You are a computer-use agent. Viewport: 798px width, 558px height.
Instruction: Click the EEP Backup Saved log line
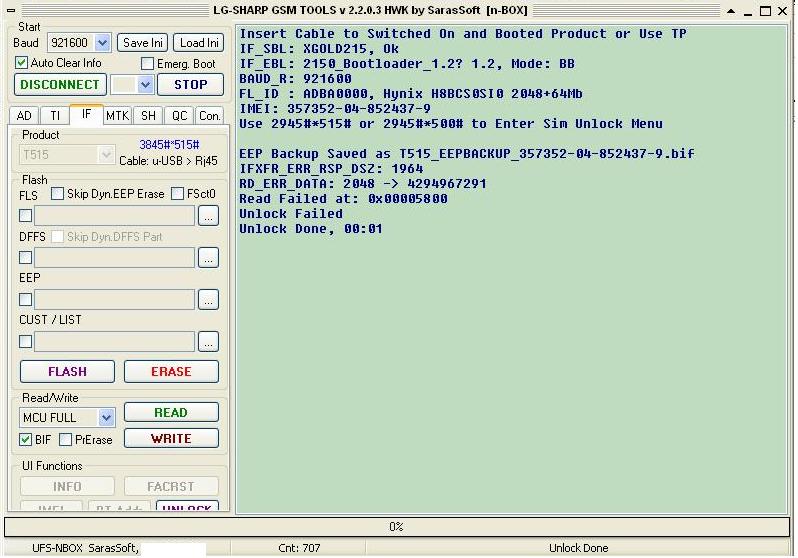pos(467,154)
